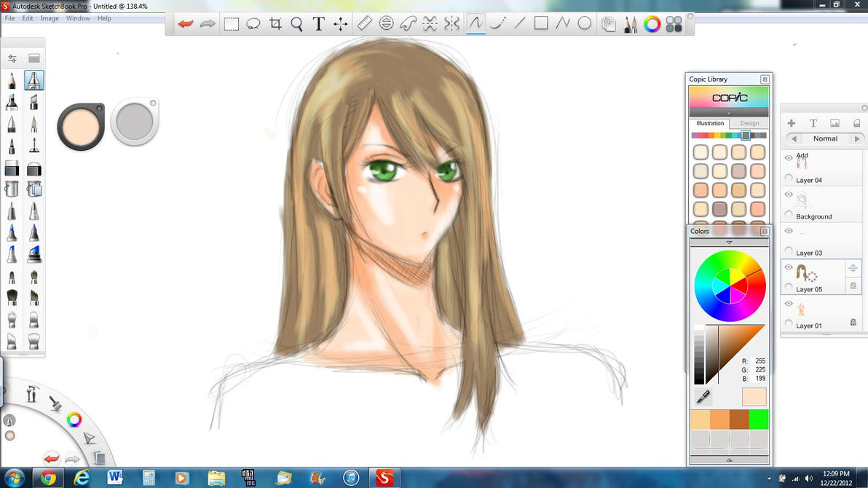868x488 pixels.
Task: Open Google Chrome from the taskbar
Action: tap(49, 478)
